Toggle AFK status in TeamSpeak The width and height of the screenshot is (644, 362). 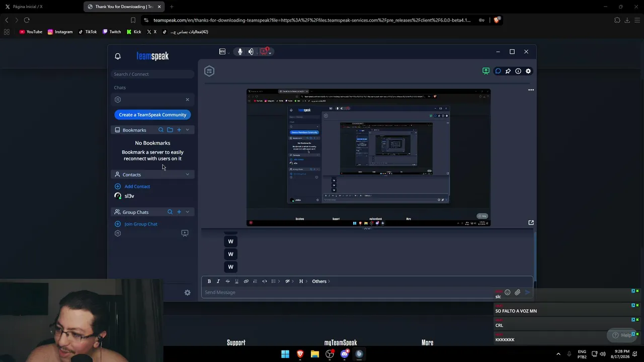tap(222, 51)
